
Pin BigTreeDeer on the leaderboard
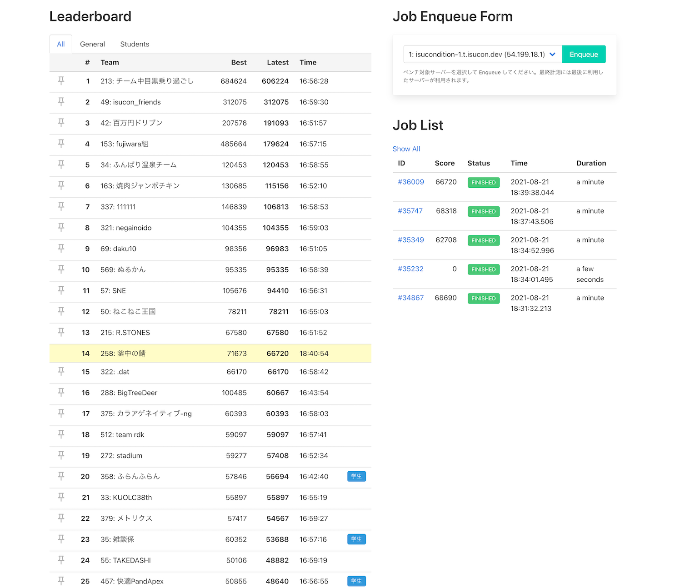(x=61, y=393)
